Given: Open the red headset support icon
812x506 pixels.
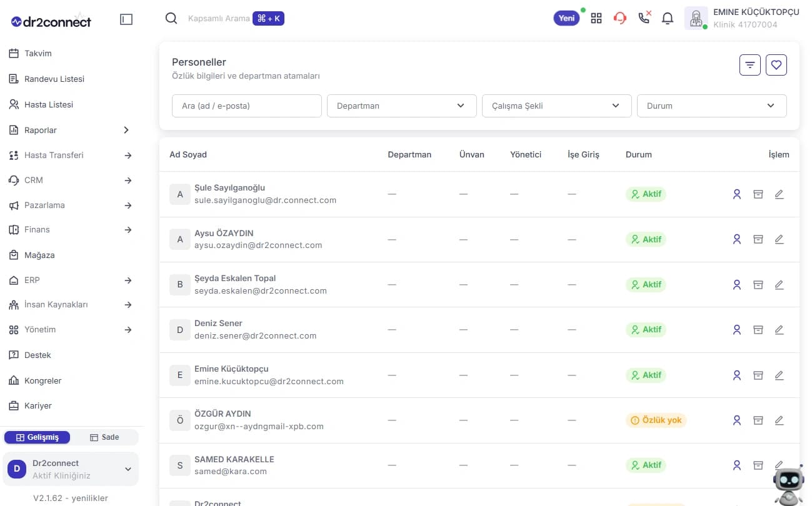Looking at the screenshot, I should coord(620,18).
